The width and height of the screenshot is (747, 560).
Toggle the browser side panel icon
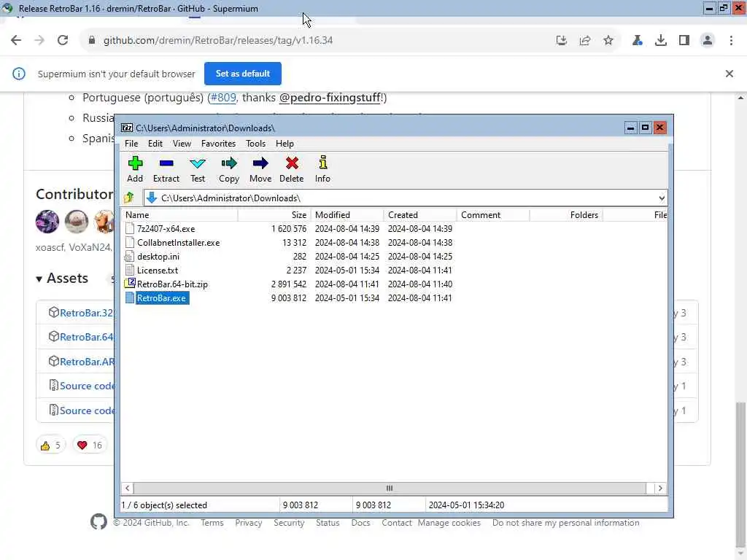[684, 41]
